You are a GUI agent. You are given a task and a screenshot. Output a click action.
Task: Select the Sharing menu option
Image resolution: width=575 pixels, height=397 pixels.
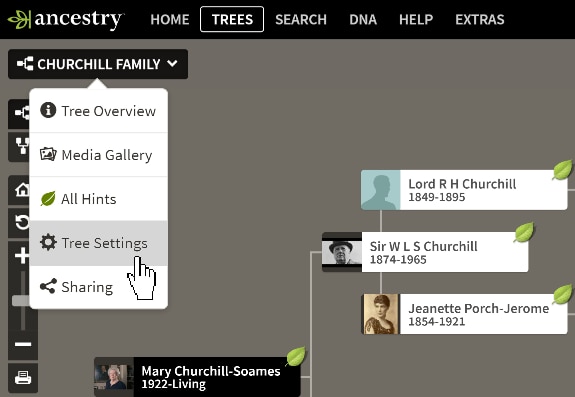click(x=98, y=287)
